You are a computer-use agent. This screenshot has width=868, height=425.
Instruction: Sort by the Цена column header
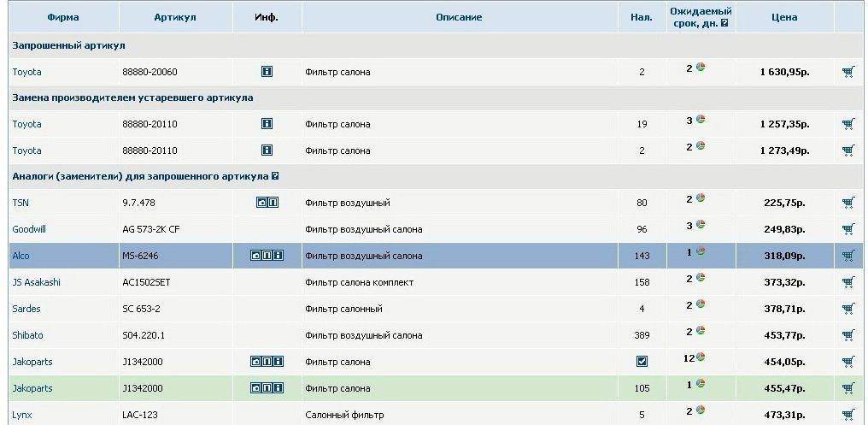point(783,17)
